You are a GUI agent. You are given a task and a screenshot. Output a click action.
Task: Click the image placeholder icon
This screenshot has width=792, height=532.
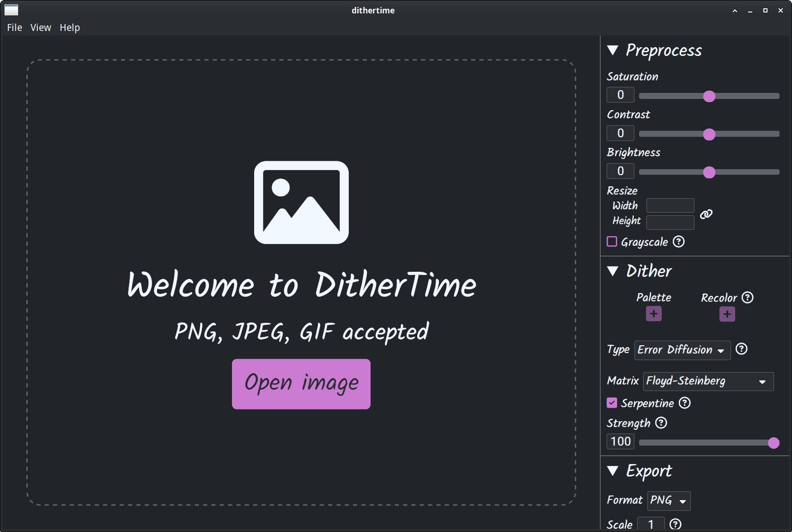[301, 202]
